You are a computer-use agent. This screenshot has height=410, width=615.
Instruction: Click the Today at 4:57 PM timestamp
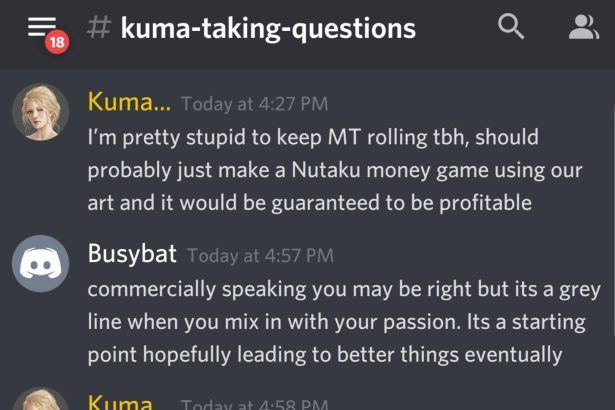[x=260, y=256]
